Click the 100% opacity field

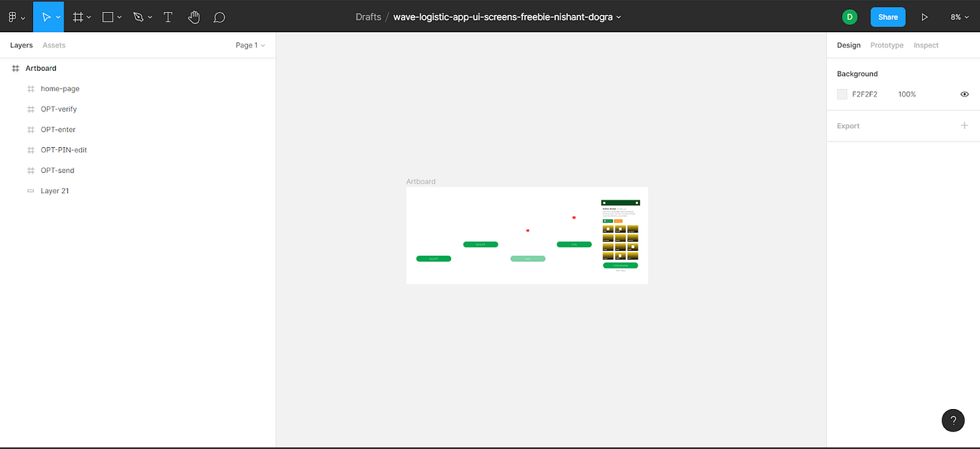point(907,94)
